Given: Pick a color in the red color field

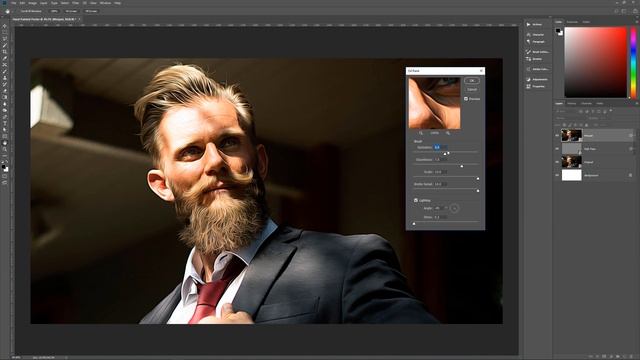Looking at the screenshot, I should 595,62.
